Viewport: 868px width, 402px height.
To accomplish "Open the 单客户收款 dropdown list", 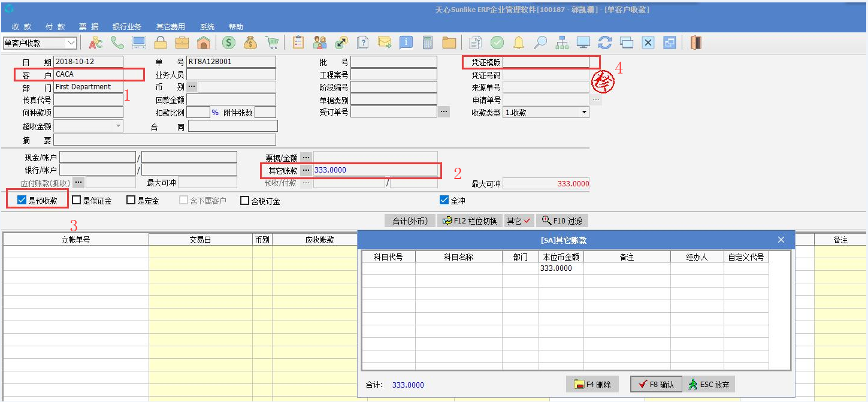I will pos(71,43).
